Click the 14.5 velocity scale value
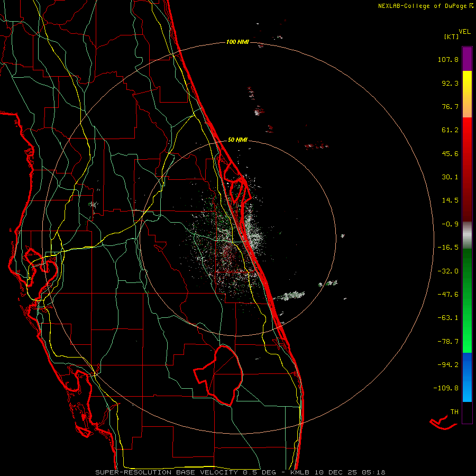This screenshot has height=476, width=476. click(x=450, y=200)
